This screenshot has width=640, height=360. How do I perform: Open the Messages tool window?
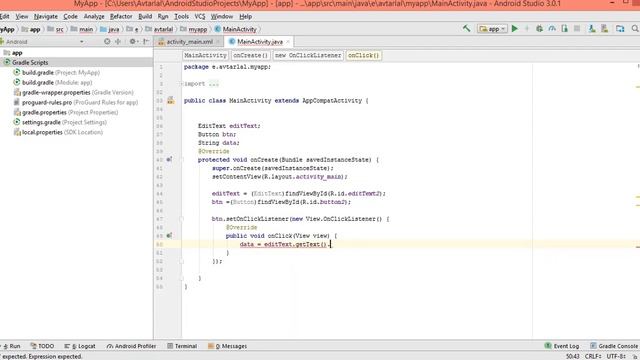(227, 346)
